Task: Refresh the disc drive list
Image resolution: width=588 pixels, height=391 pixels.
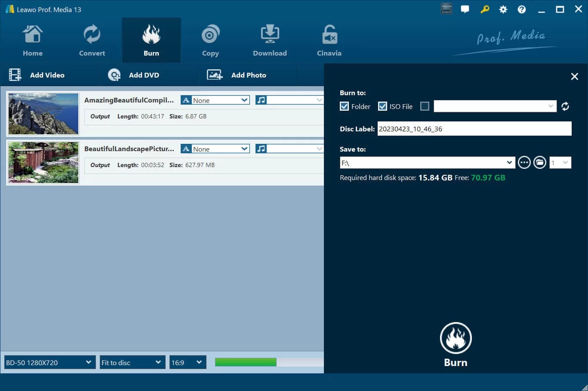Action: click(x=565, y=106)
